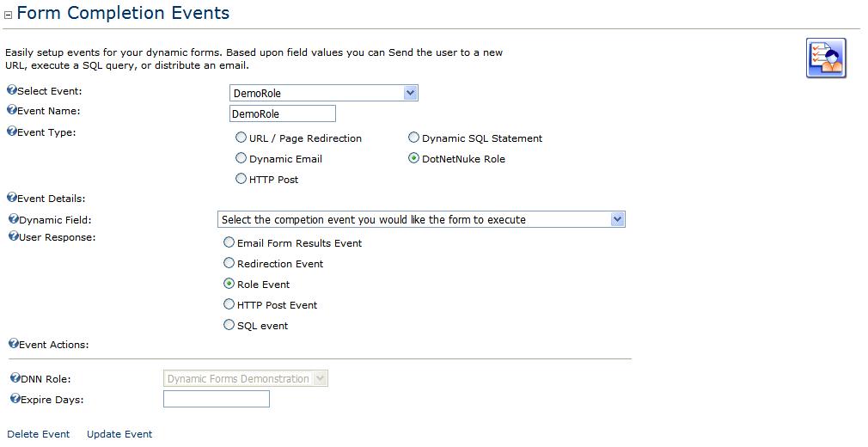Click the help icon beside Expire Days

pyautogui.click(x=15, y=398)
